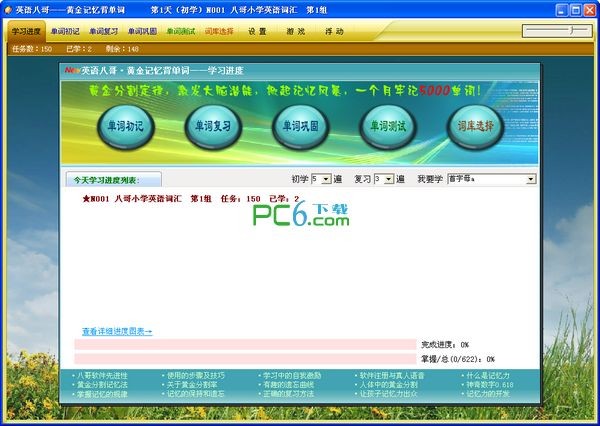Open the 软件注册与真人语音 link

[x=392, y=376]
